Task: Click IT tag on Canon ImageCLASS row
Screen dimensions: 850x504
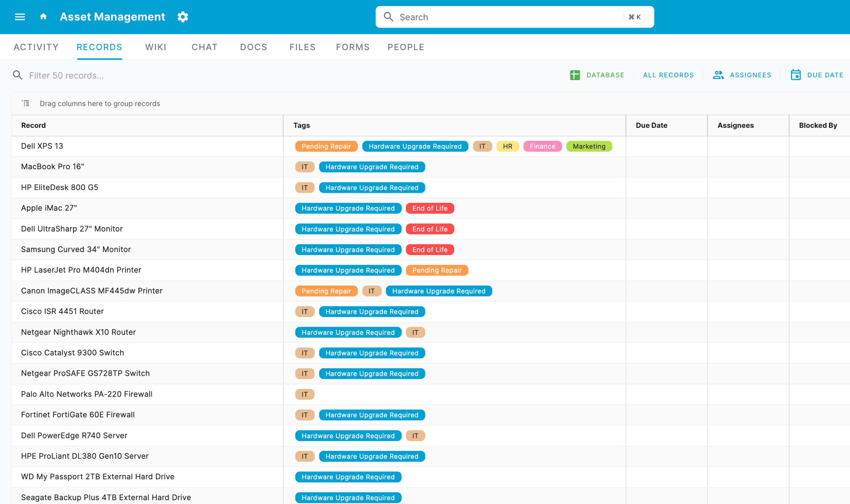Action: point(372,291)
